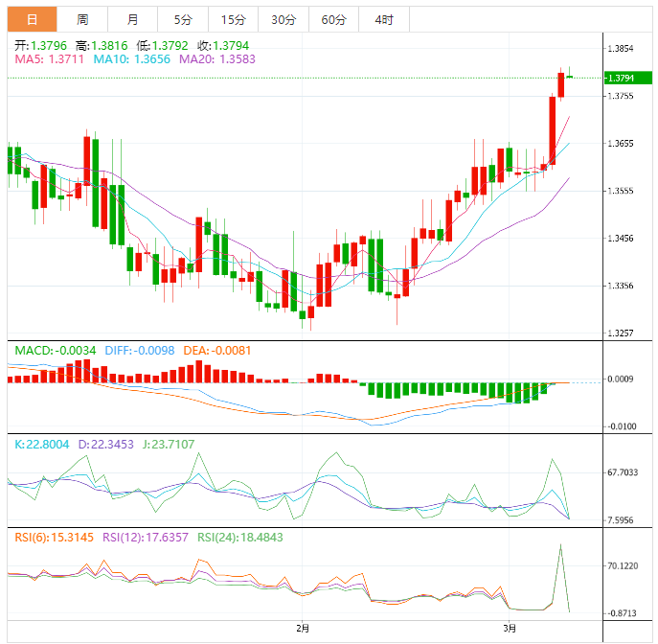658x644 pixels.
Task: Open the 4时 four-hour tab
Action: pos(383,19)
